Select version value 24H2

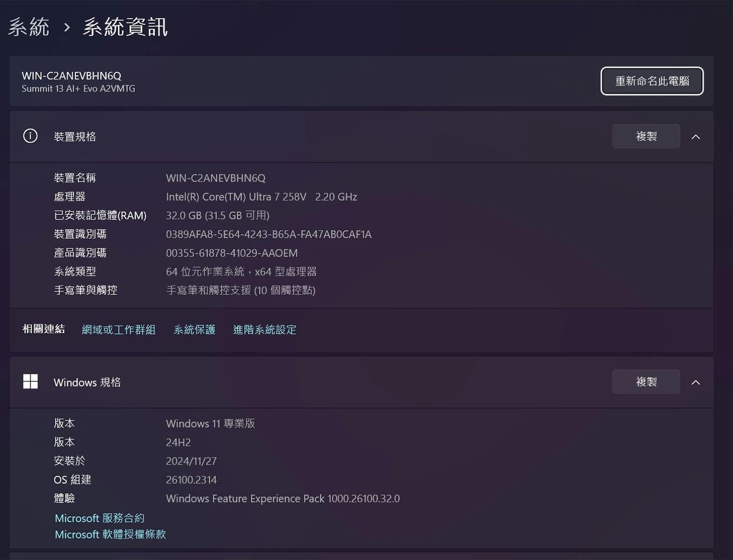tap(178, 442)
